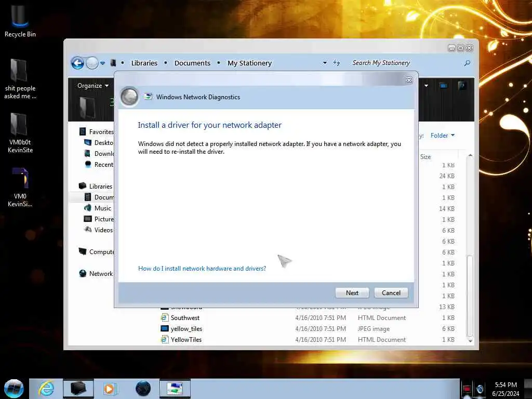
Task: Click the globe icon on the taskbar
Action: coord(143,389)
